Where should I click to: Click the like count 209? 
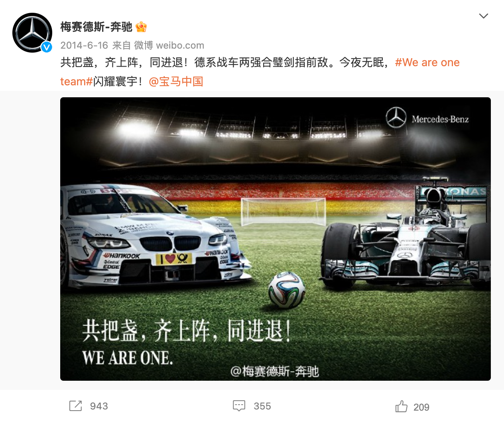click(421, 407)
